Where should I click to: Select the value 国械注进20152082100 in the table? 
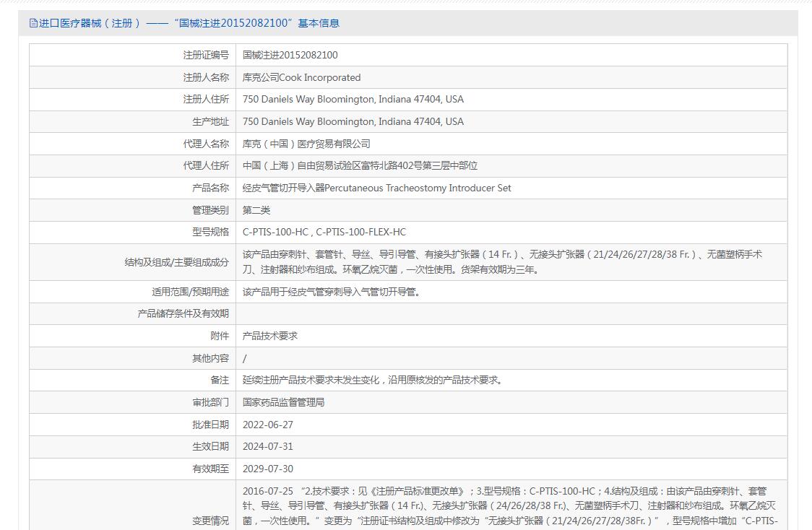pyautogui.click(x=290, y=55)
